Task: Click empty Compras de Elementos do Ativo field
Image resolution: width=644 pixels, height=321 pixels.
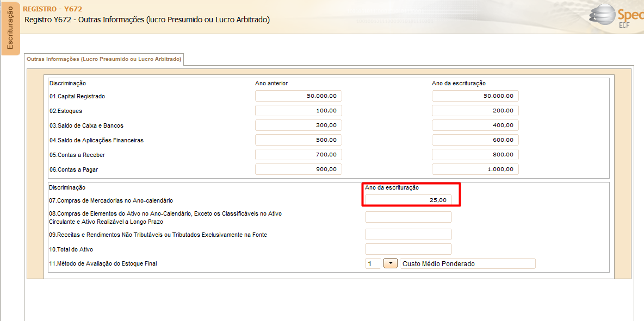Action: coord(408,217)
